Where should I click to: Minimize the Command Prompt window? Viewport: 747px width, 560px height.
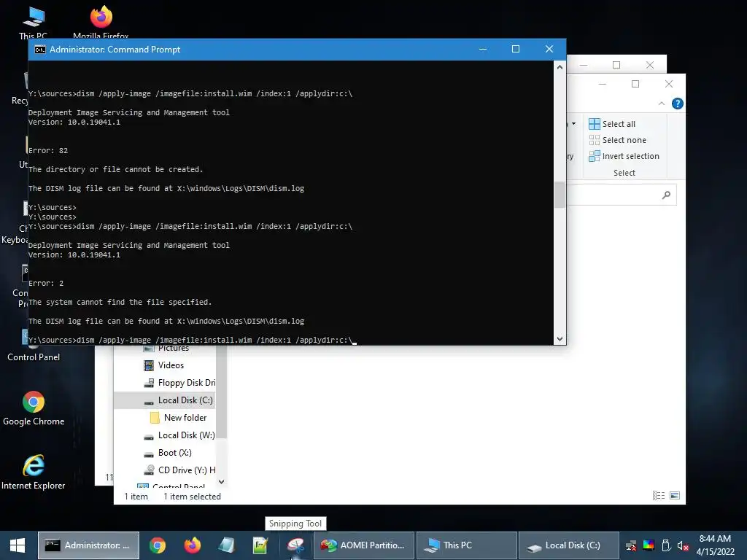[x=483, y=49]
